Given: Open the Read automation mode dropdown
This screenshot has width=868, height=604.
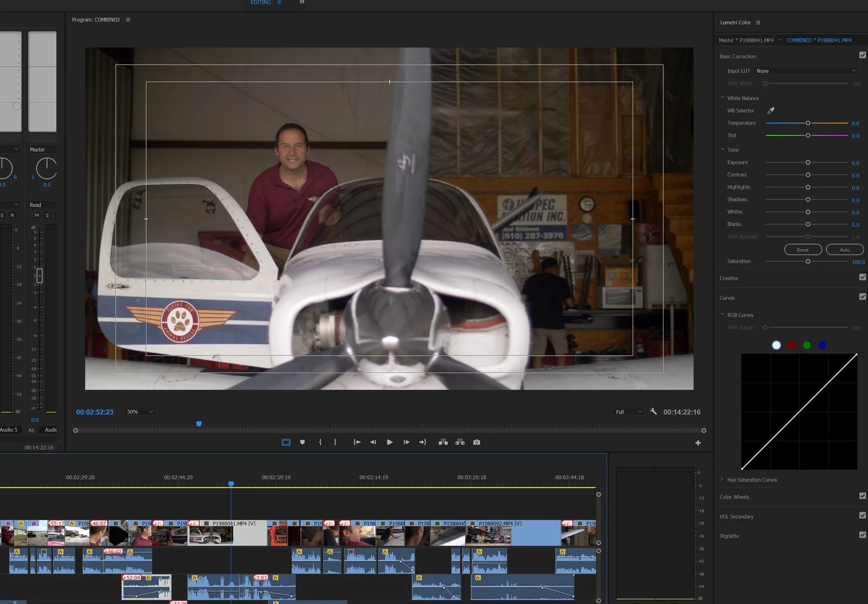Looking at the screenshot, I should 42,205.
